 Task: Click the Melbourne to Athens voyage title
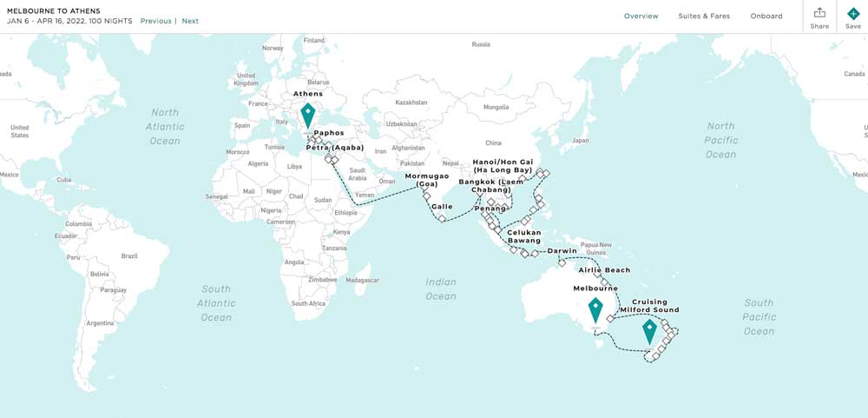tap(54, 10)
